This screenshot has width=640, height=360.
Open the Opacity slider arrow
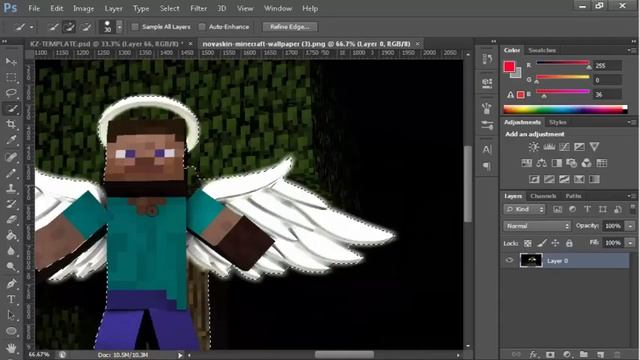[631, 226]
